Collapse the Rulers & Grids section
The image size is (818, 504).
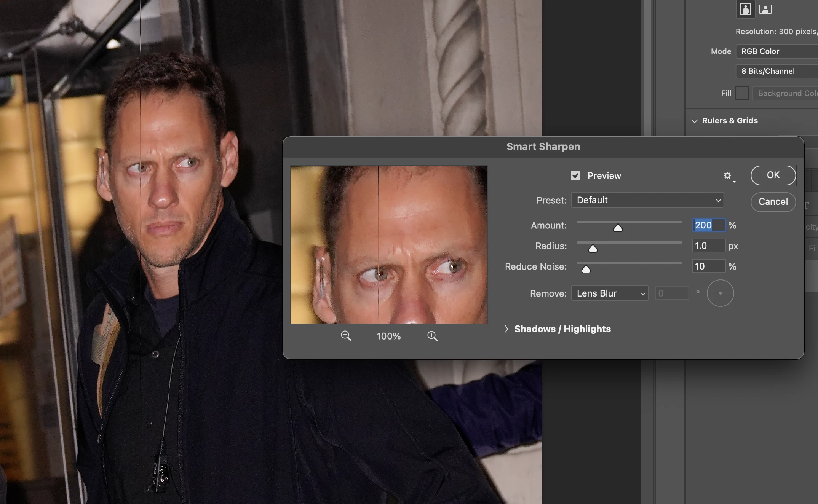coord(695,121)
